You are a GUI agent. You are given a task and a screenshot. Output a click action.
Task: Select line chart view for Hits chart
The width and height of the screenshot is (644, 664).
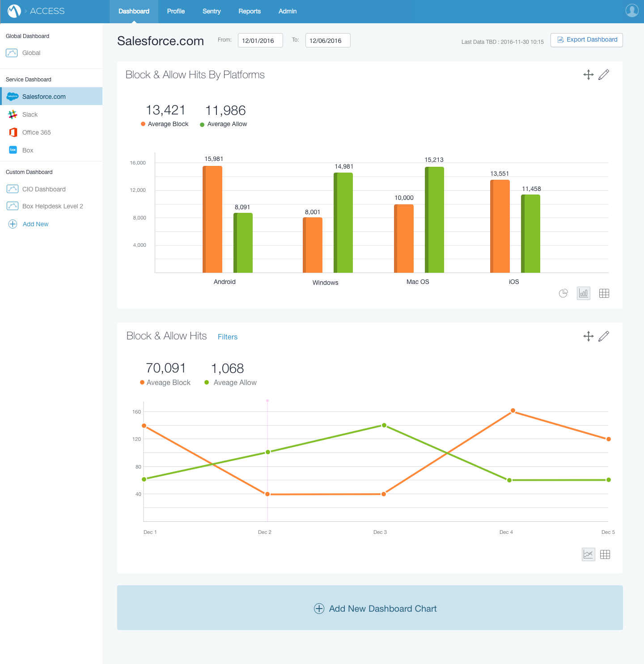589,554
